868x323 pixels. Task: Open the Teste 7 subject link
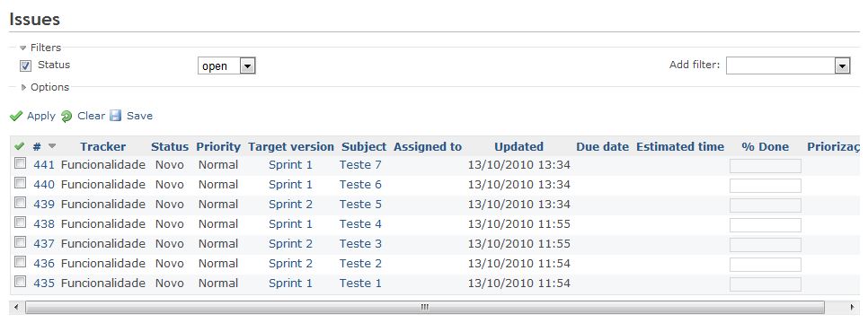[360, 164]
